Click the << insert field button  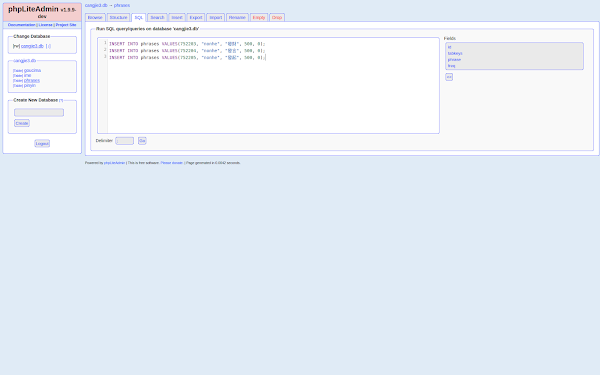(449, 77)
